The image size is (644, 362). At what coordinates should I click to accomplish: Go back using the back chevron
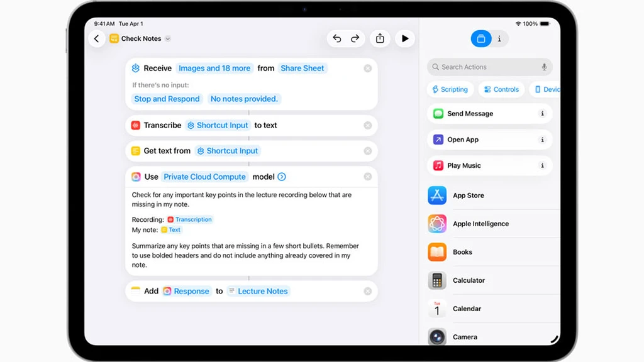[96, 38]
